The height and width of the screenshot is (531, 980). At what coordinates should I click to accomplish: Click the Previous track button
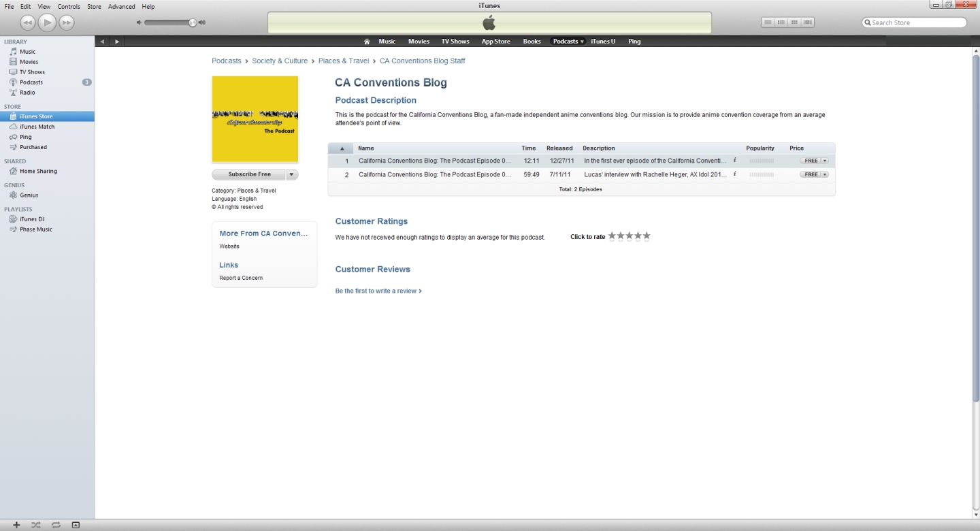[x=27, y=22]
